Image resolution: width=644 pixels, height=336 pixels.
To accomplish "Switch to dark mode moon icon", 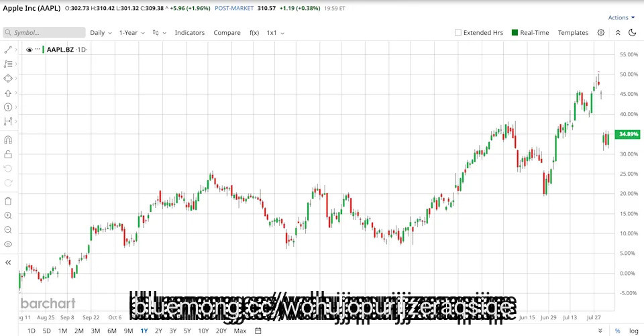I will (633, 32).
